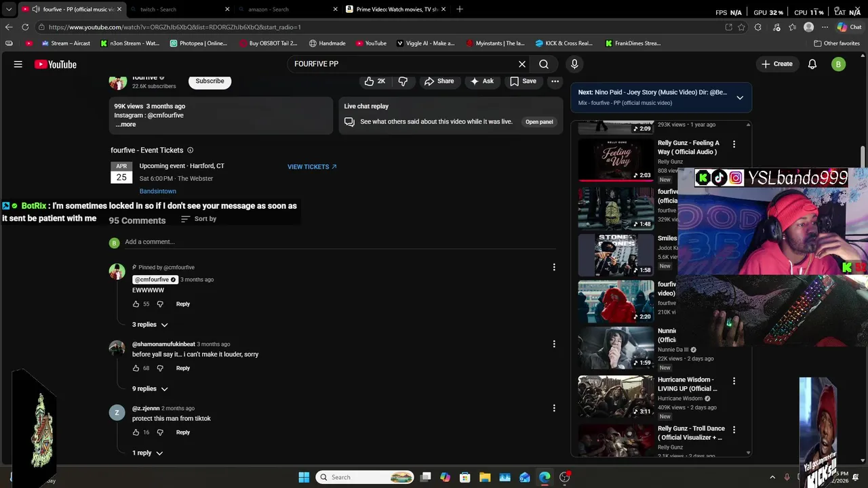Dislike the pinned EWWWWW comment

tap(160, 304)
